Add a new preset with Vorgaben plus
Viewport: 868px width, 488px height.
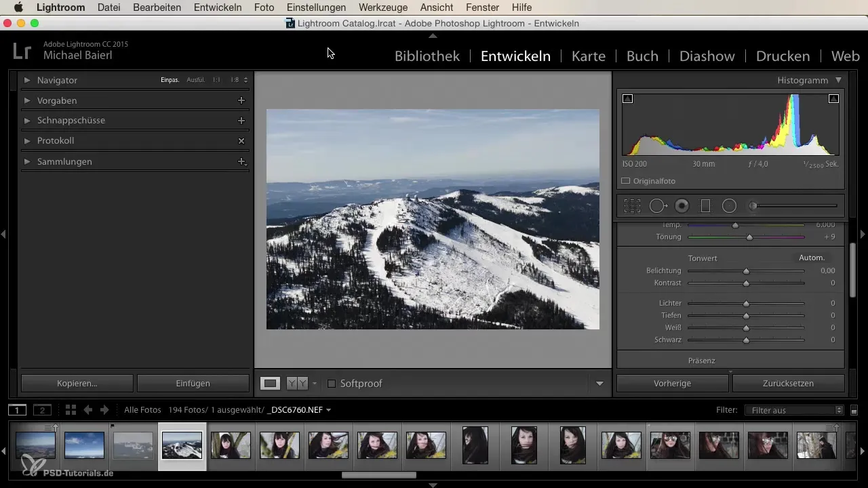pos(241,100)
